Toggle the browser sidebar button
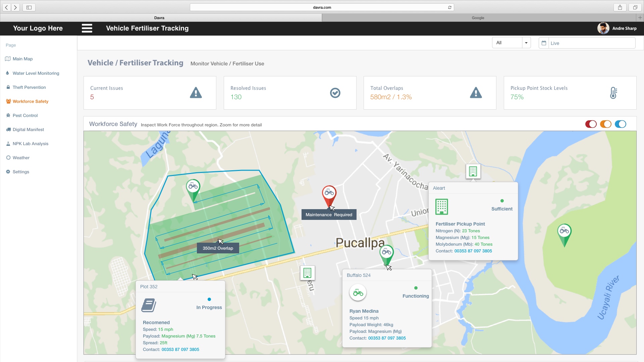The height and width of the screenshot is (362, 644). coord(29,7)
